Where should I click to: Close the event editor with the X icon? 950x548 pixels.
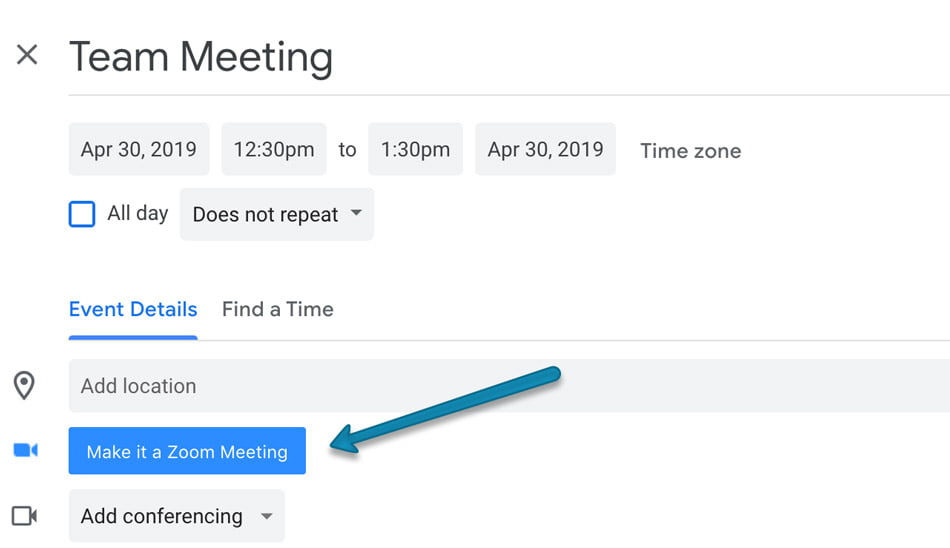tap(27, 55)
